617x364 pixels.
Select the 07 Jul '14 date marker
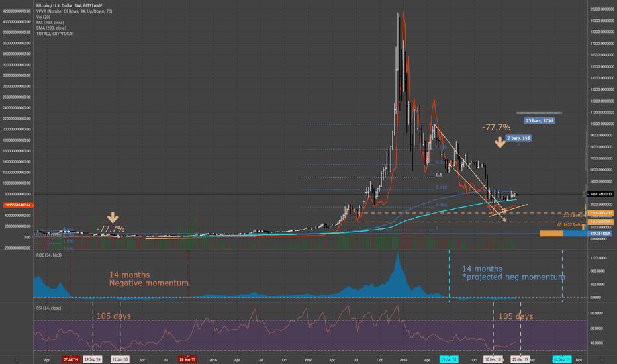(70, 359)
